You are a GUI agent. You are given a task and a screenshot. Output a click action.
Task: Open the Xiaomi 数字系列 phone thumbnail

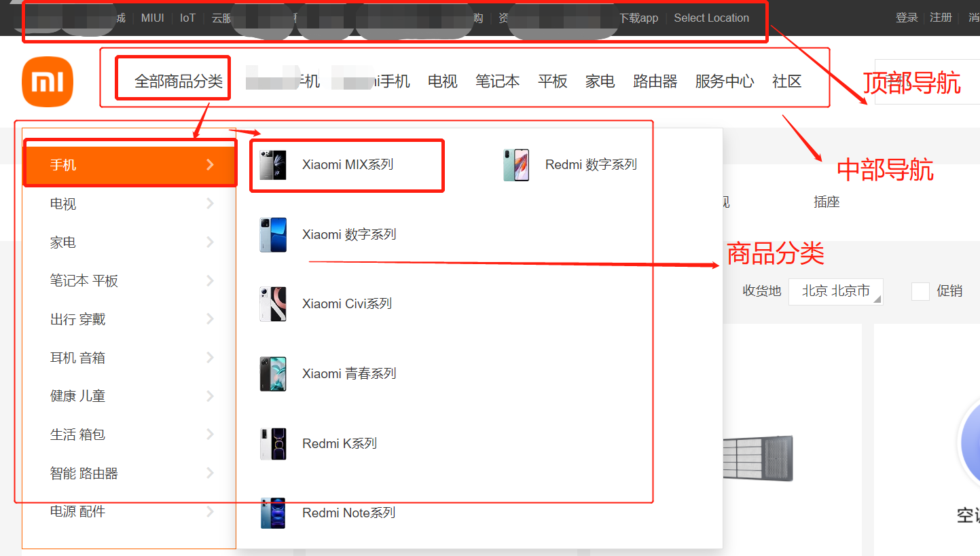(273, 235)
